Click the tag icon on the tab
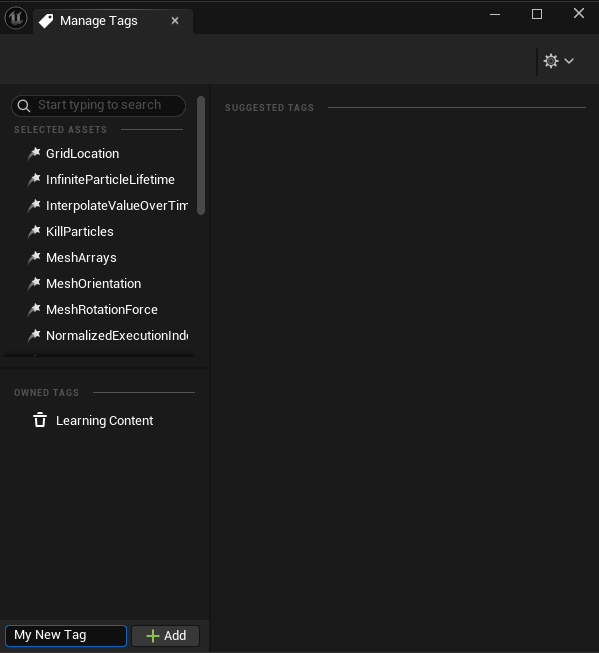599x653 pixels. (x=46, y=21)
